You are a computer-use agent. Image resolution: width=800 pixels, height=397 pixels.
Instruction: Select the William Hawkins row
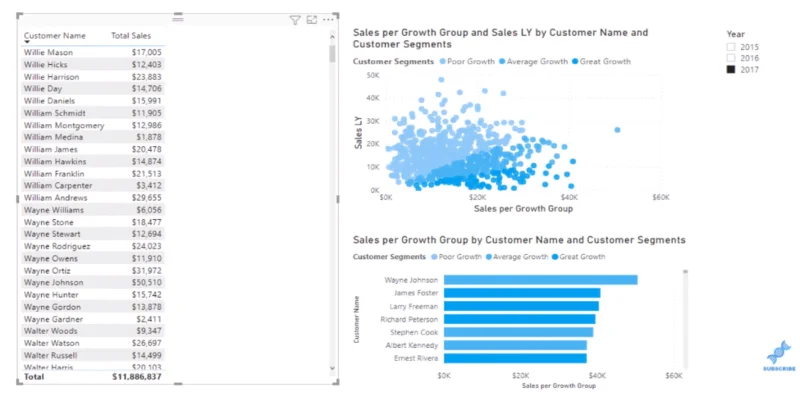pyautogui.click(x=93, y=161)
